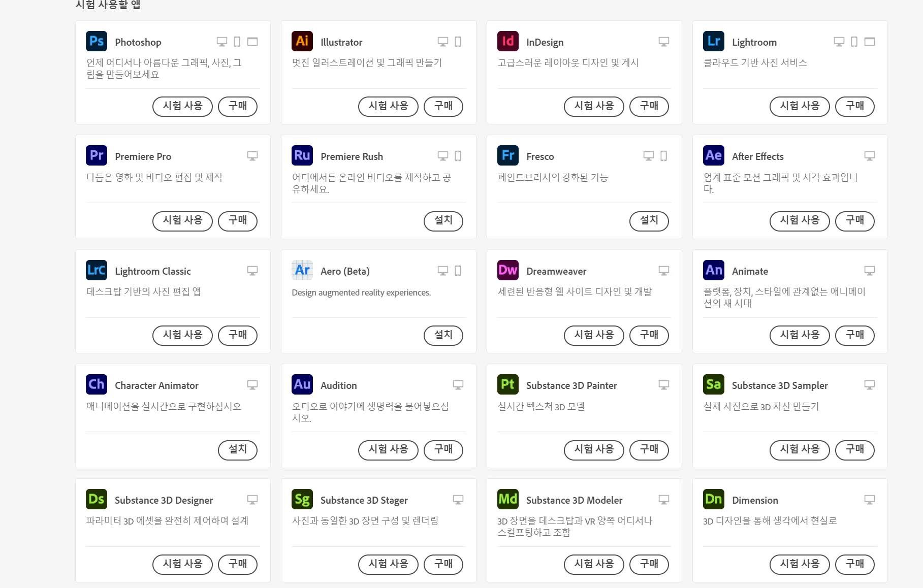923x588 pixels.
Task: Click the Substance 3D Stager Sg icon
Action: pyautogui.click(x=302, y=499)
